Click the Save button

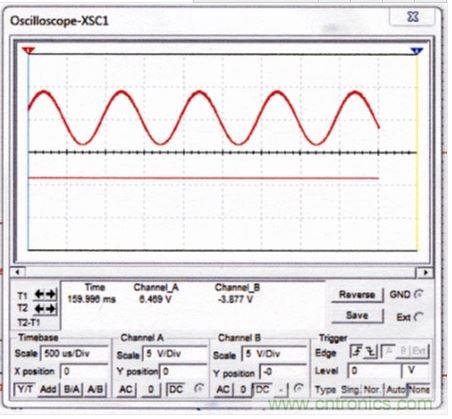click(x=357, y=315)
